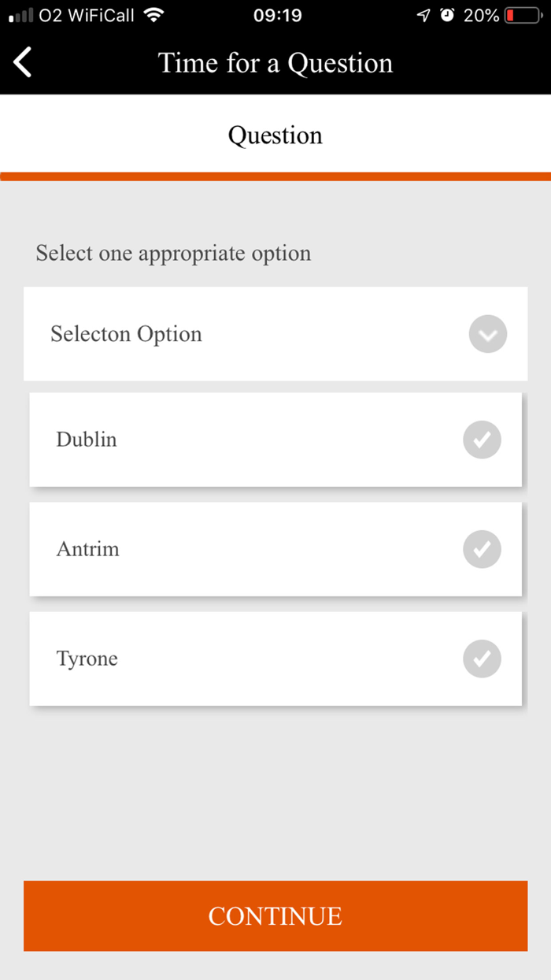
Task: Click the alarm clock status icon
Action: click(x=447, y=15)
